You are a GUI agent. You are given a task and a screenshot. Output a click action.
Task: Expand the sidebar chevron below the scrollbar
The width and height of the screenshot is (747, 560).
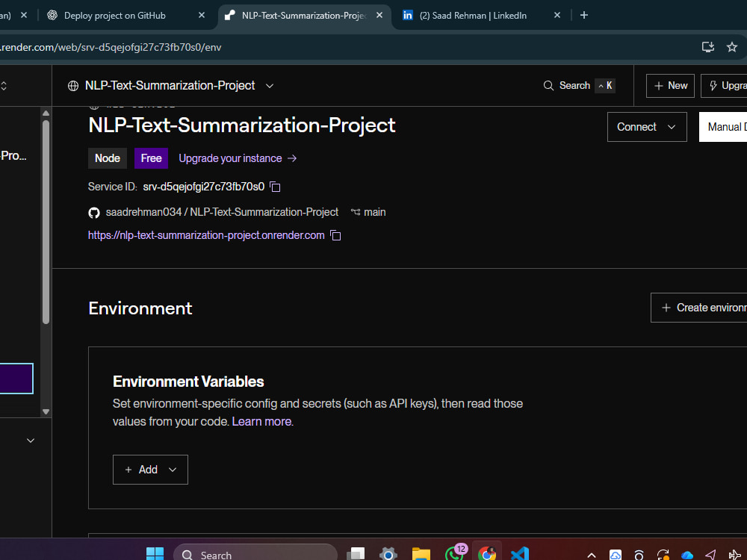point(31,441)
